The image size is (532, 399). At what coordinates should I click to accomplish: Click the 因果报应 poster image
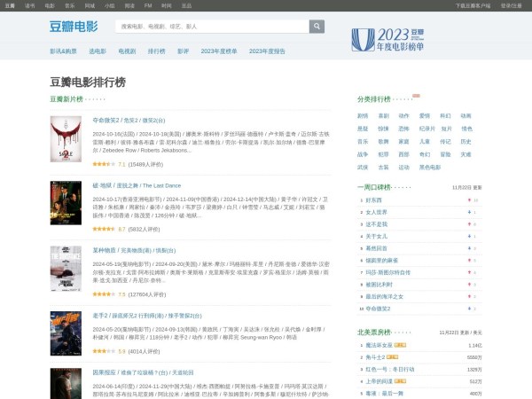pyautogui.click(x=66, y=383)
